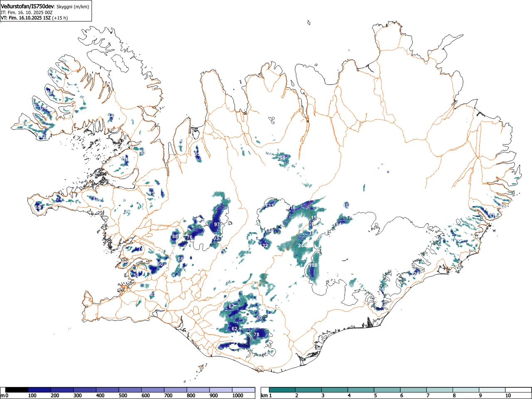The width and height of the screenshot is (532, 399).
Task: Click the 5–6 km legend swatch
Action: (x=387, y=390)
